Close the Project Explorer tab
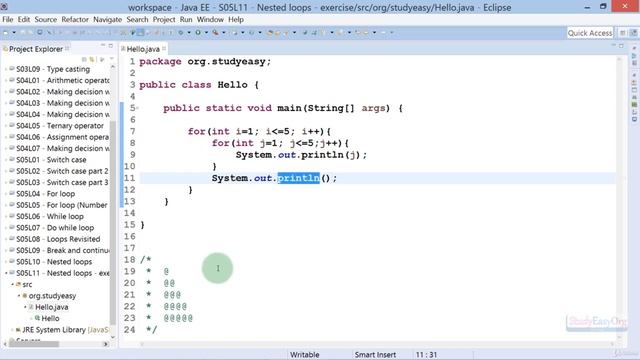This screenshot has height=360, width=640. (x=67, y=49)
